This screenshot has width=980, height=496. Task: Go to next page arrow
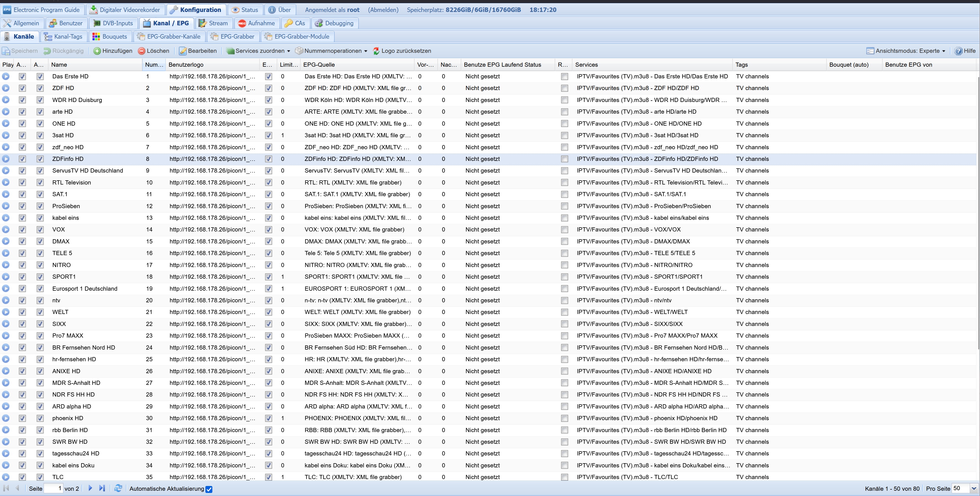pyautogui.click(x=90, y=488)
